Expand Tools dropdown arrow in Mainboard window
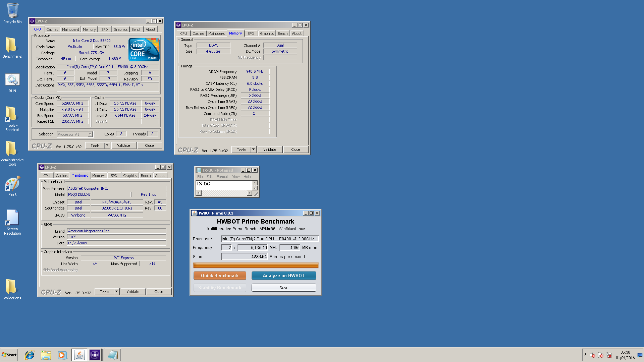Image resolution: width=644 pixels, height=362 pixels. (117, 292)
